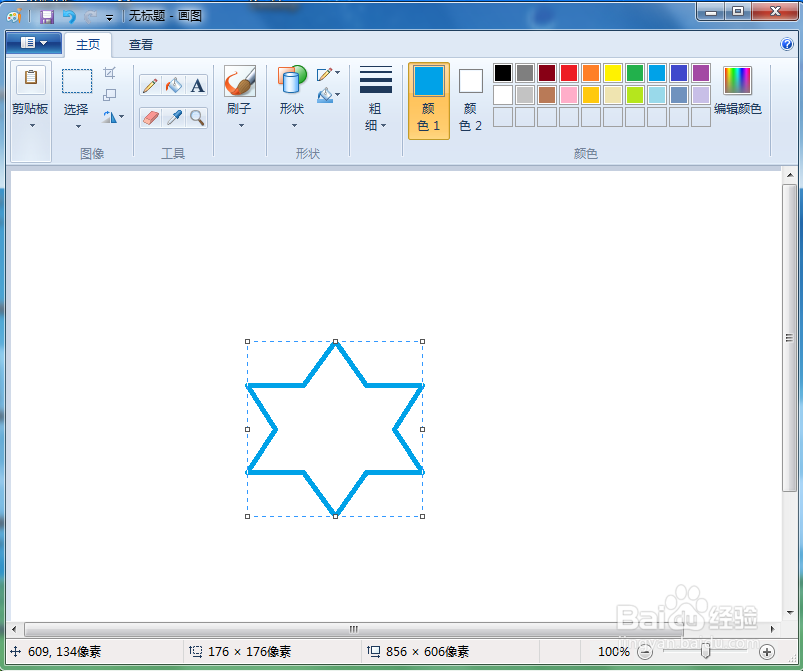Pick the indigo blue color swatch

tap(679, 73)
